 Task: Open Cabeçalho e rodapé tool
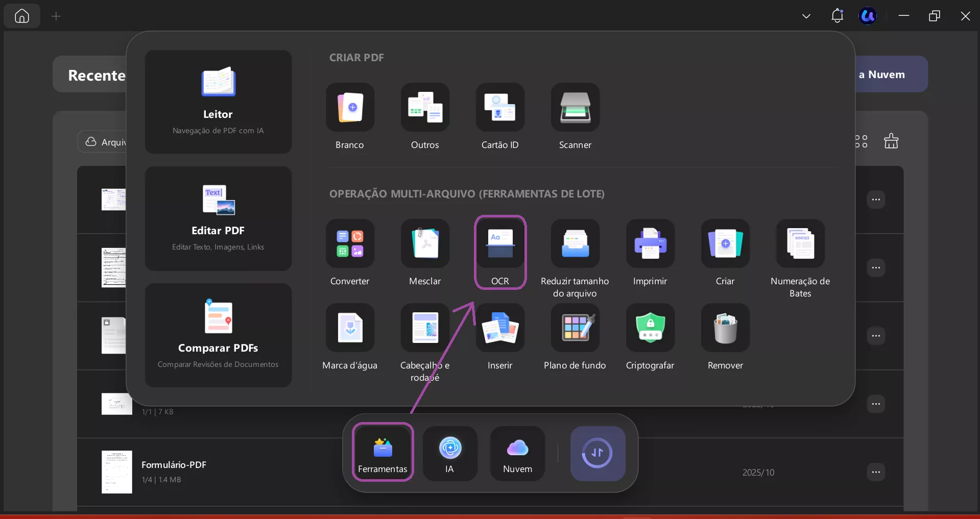tap(425, 343)
